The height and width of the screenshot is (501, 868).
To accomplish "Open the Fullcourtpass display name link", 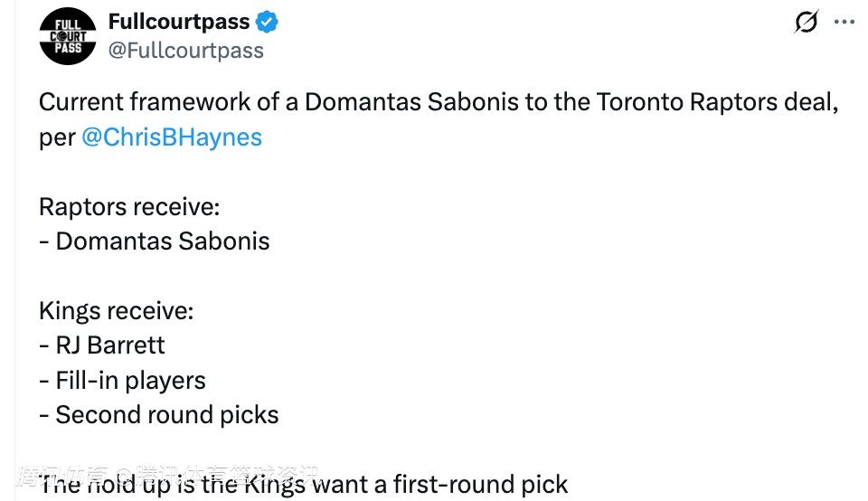I will click(x=179, y=22).
